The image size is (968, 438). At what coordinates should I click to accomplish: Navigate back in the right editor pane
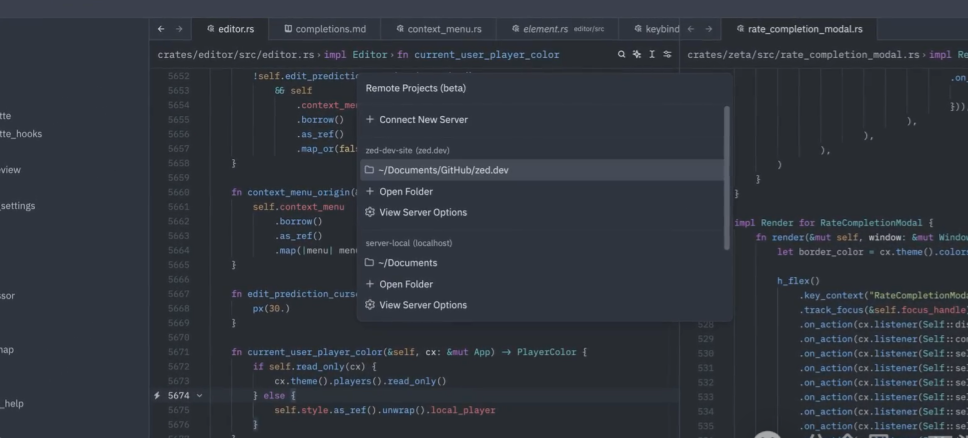click(x=691, y=29)
